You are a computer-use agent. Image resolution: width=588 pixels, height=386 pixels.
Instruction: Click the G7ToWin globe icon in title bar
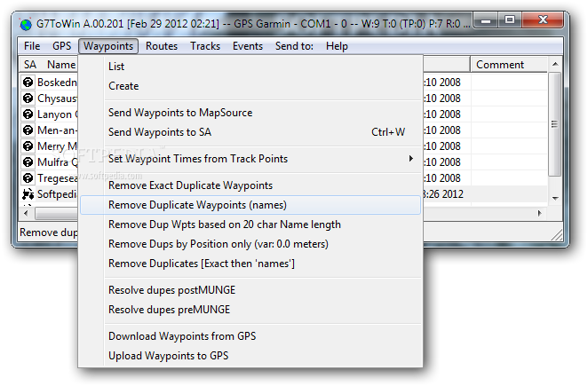26,24
